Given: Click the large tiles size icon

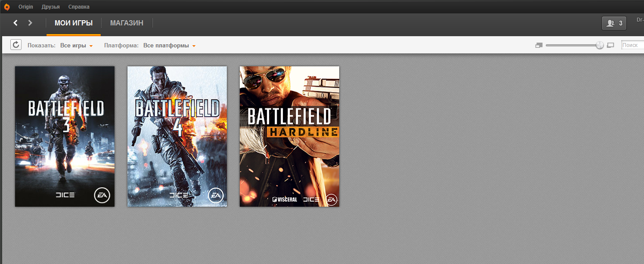Looking at the screenshot, I should (610, 45).
